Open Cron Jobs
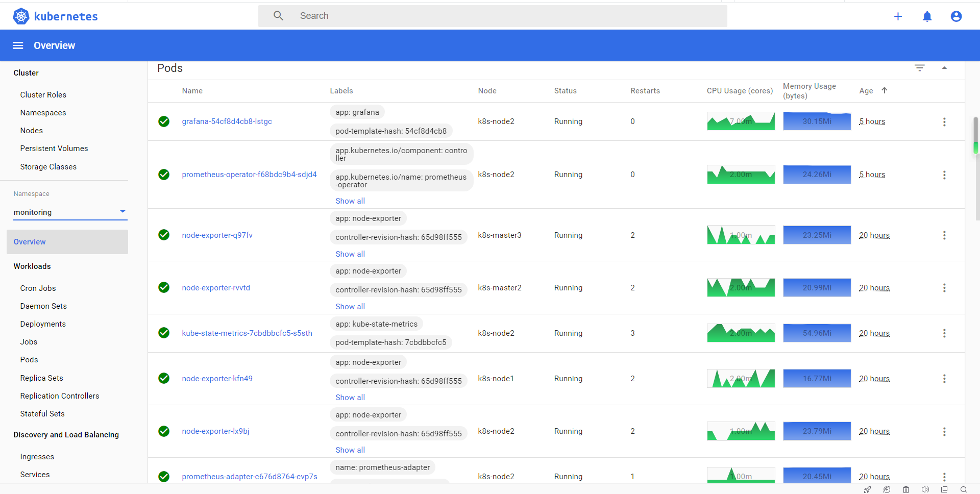Image resolution: width=980 pixels, height=494 pixels. coord(38,288)
